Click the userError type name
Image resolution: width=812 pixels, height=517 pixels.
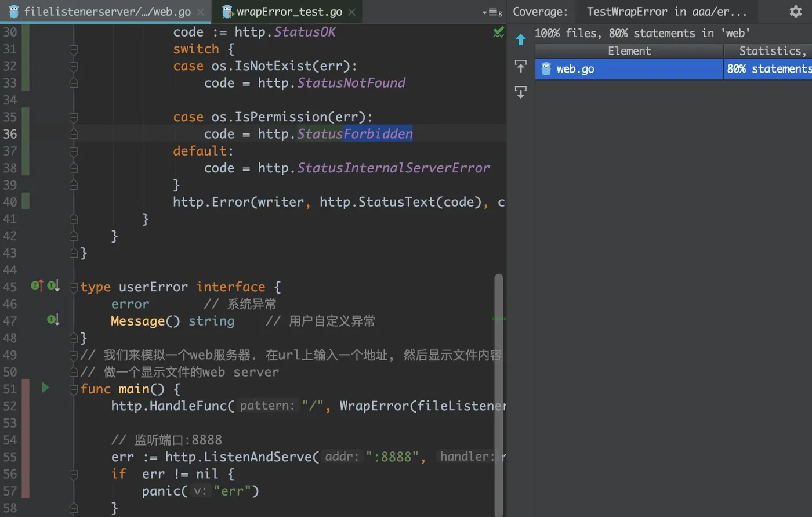[x=153, y=287]
